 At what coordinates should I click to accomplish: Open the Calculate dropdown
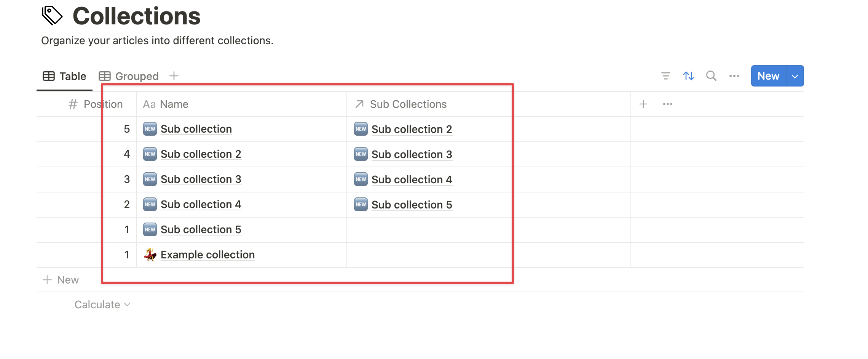(x=102, y=305)
